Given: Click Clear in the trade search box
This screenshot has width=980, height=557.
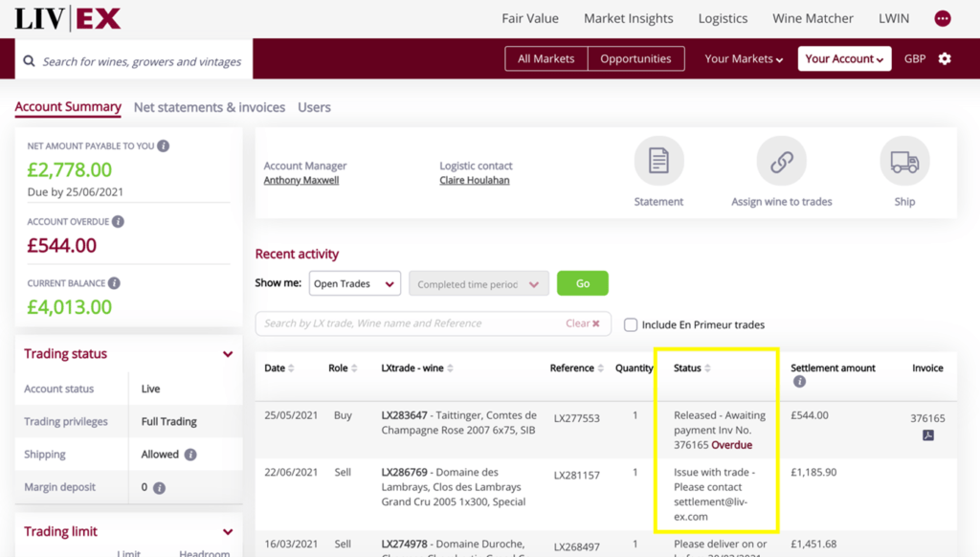Looking at the screenshot, I should 583,323.
